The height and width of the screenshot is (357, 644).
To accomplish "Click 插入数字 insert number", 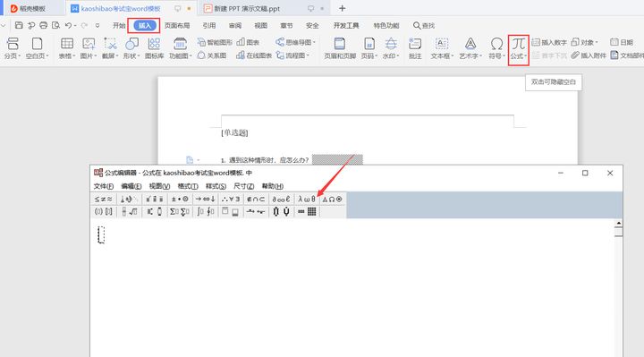I will (549, 42).
